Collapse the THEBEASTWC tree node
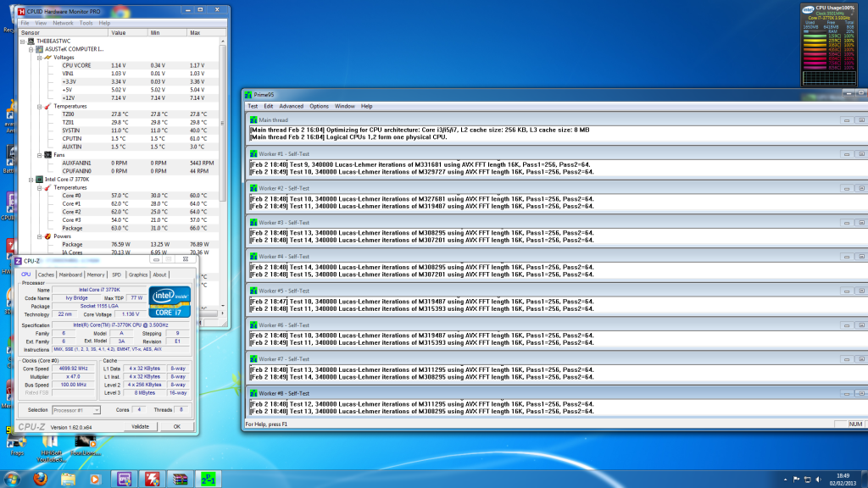 (x=23, y=41)
